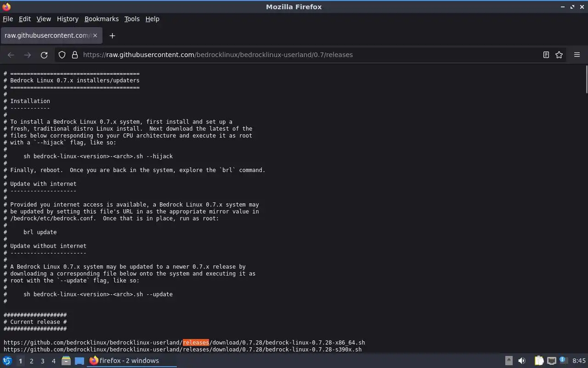Click the bedrock-linux-0.7.28-x86_64.sh URL line

coord(184,343)
